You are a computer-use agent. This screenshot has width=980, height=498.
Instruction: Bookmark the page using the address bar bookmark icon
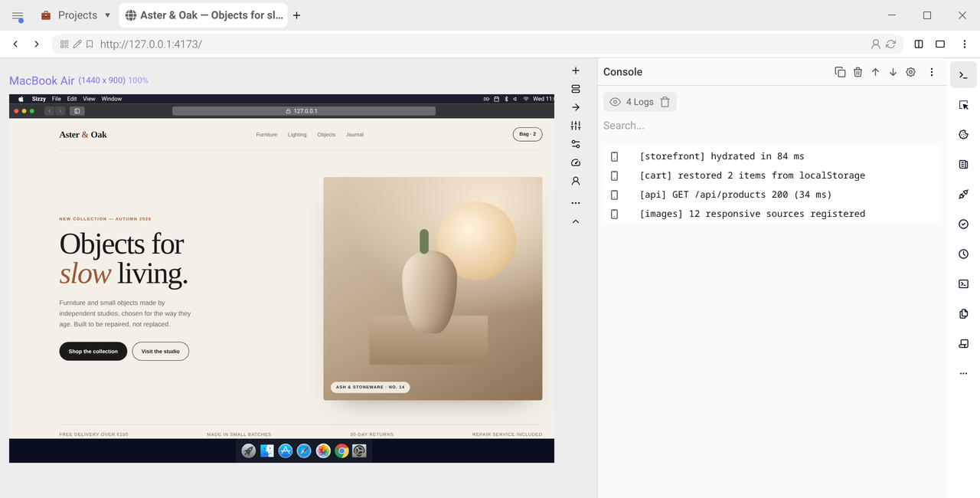(x=90, y=44)
